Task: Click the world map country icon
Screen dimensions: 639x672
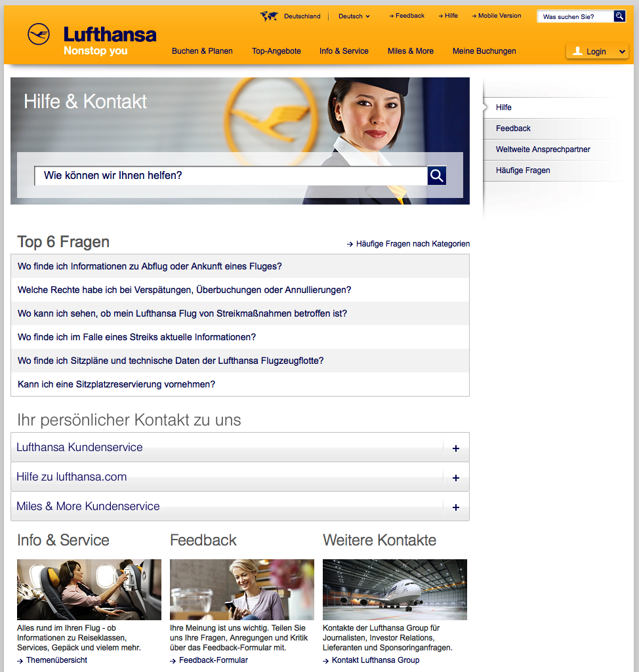Action: [269, 16]
